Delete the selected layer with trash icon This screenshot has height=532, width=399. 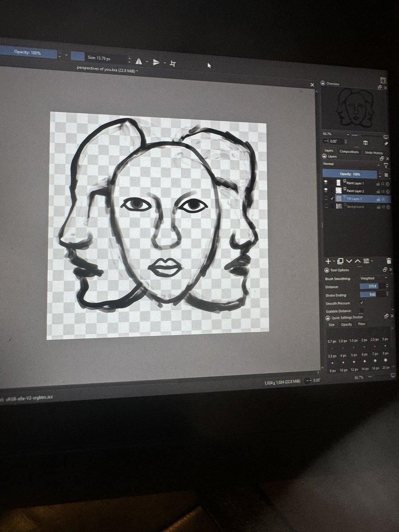[389, 261]
